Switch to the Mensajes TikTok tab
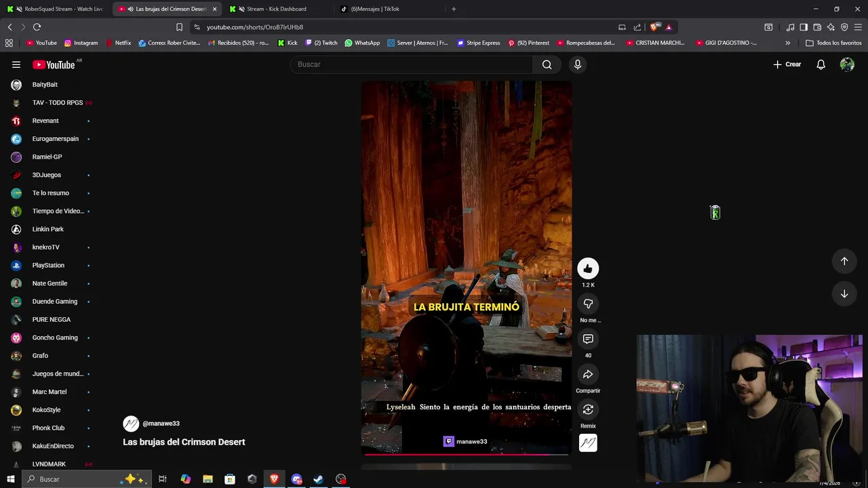The height and width of the screenshot is (488, 868). pos(375,9)
